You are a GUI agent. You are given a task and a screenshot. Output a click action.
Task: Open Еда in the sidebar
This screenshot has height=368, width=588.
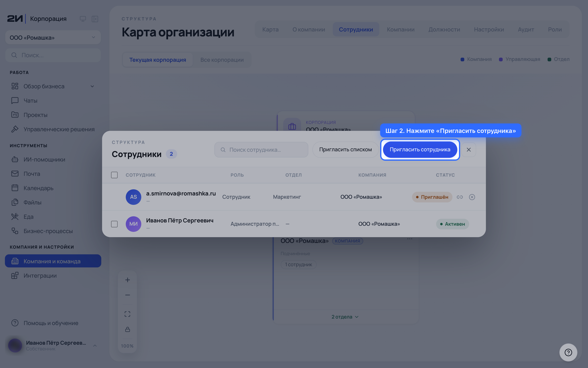click(x=53, y=217)
